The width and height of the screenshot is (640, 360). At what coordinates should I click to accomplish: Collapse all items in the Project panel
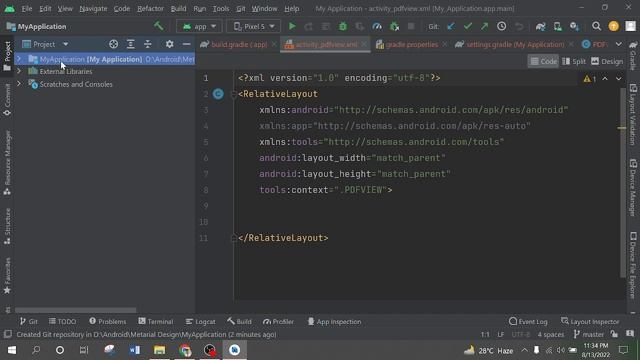point(148,44)
